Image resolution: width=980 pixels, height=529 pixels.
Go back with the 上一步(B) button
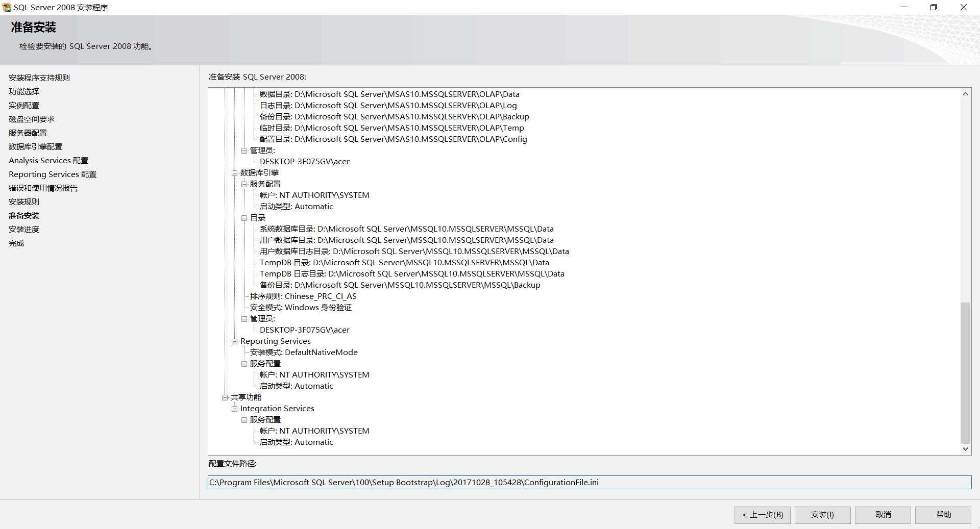(763, 515)
